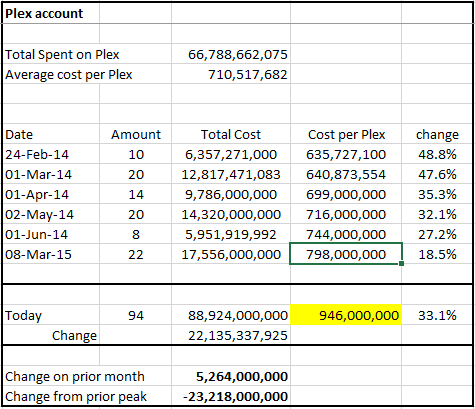Select the change value 48.8%
The height and width of the screenshot is (409, 475).
click(437, 154)
